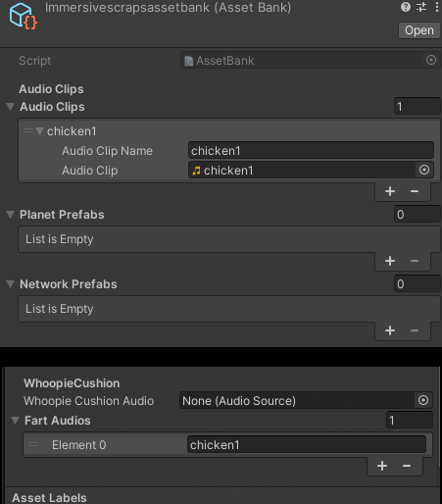Click the preset sliders icon in header
The height and width of the screenshot is (504, 442).
[x=421, y=7]
